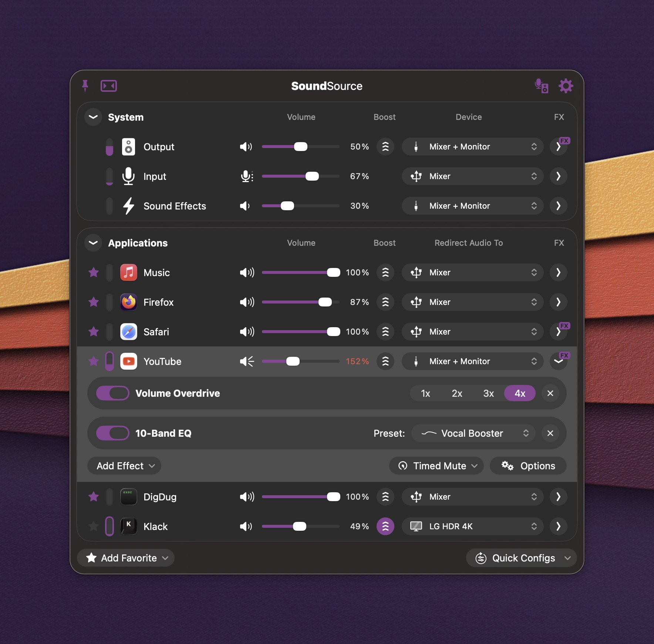Image resolution: width=654 pixels, height=644 pixels.
Task: Enable boost for Klack
Action: pos(385,526)
